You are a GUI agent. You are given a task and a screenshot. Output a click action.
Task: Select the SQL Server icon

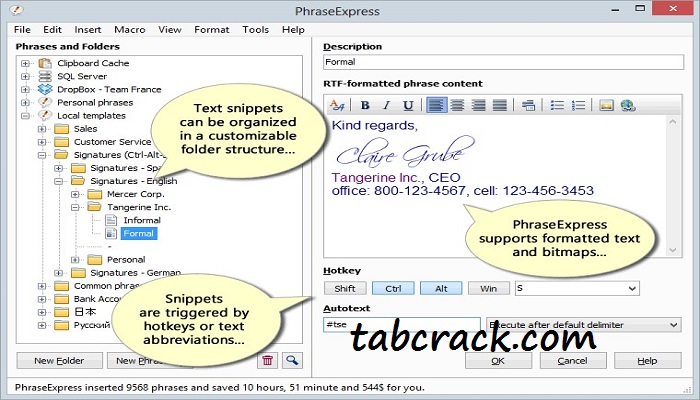[x=45, y=76]
